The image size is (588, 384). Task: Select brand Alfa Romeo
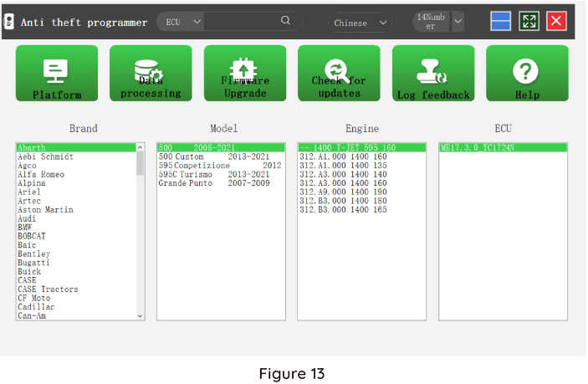76,174
